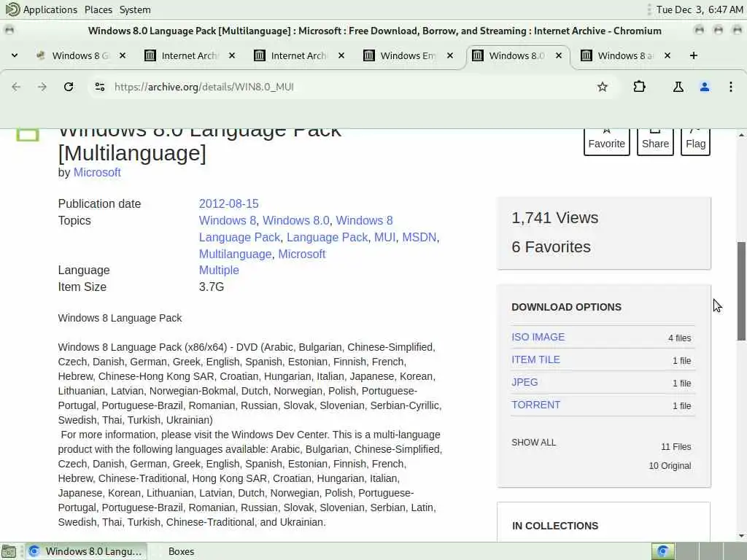Open the Extensions puzzle icon
The image size is (747, 560).
[639, 87]
